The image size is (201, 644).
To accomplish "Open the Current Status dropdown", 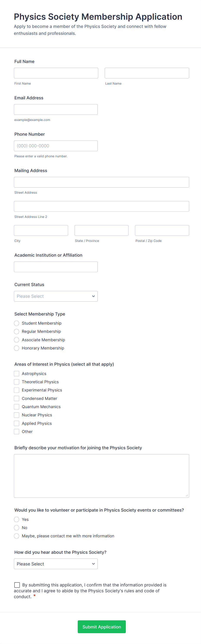I will [56, 296].
